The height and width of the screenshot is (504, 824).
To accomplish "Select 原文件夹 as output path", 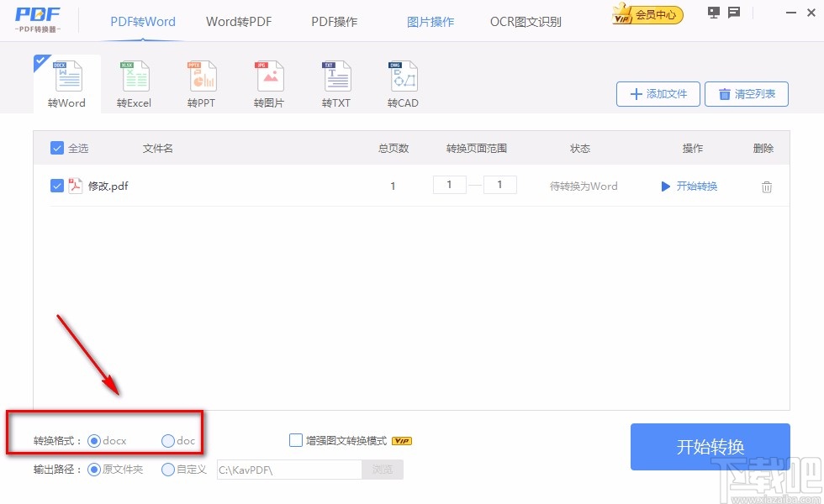I will [x=95, y=470].
